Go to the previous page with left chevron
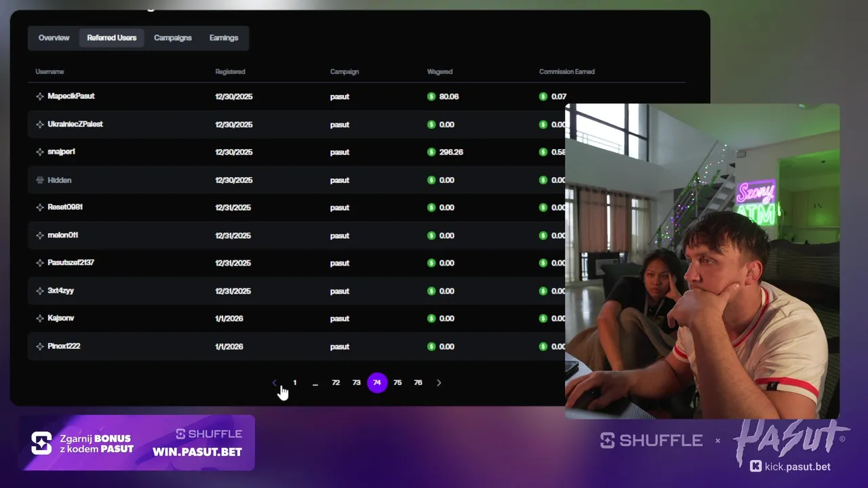 tap(274, 383)
